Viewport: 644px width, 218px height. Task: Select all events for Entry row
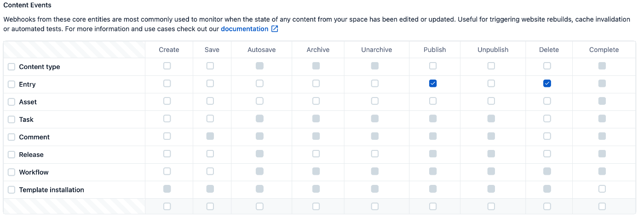tap(11, 85)
